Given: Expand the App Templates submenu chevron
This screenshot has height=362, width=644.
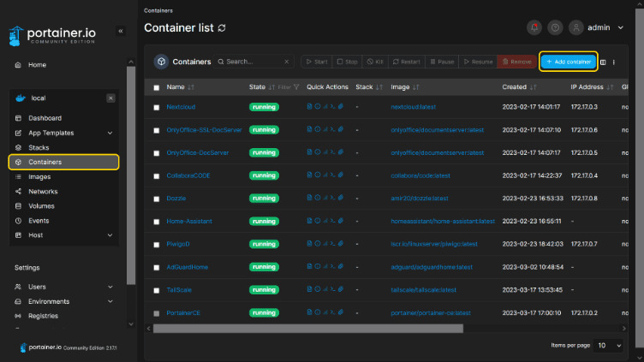Looking at the screenshot, I should coord(110,133).
